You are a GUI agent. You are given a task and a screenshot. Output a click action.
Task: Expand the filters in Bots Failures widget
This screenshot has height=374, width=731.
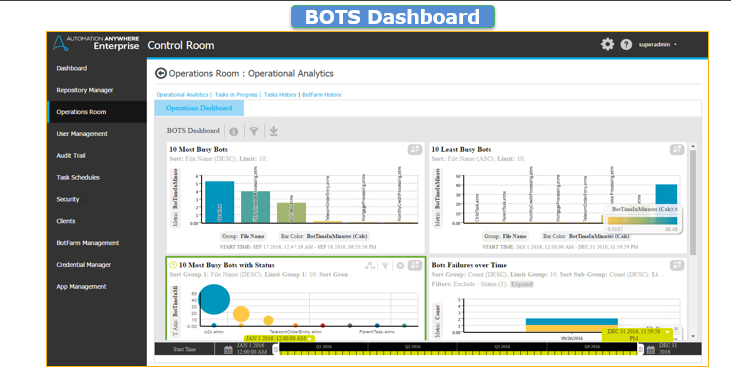pyautogui.click(x=521, y=284)
